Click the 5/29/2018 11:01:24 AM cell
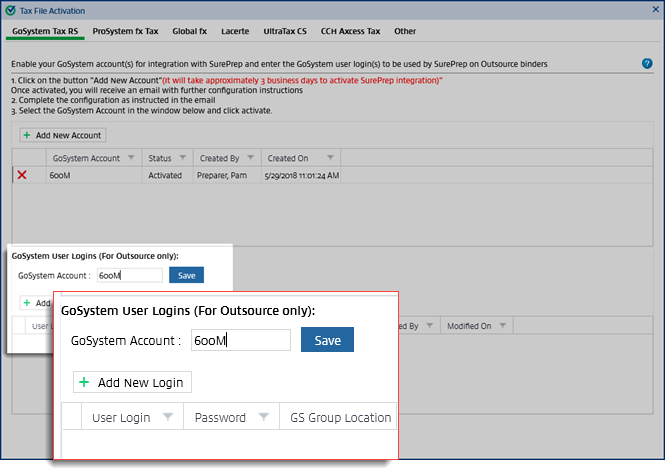Image resolution: width=665 pixels, height=475 pixels. 301,175
